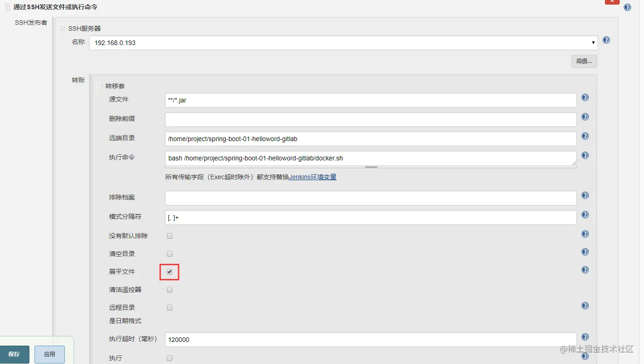View help for 清空目录 option
This screenshot has width=644, height=364.
point(585,252)
